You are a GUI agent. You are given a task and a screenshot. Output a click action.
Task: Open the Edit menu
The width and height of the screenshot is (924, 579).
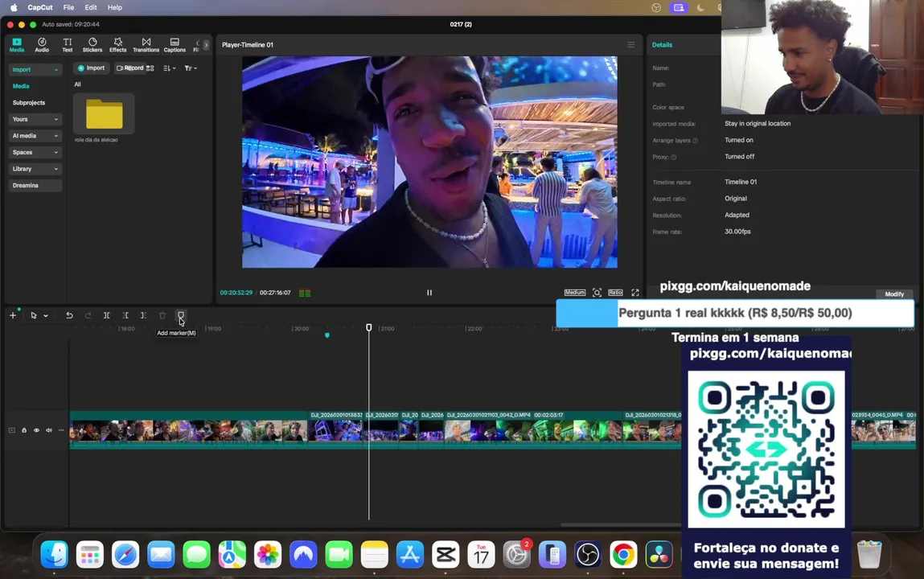[91, 8]
